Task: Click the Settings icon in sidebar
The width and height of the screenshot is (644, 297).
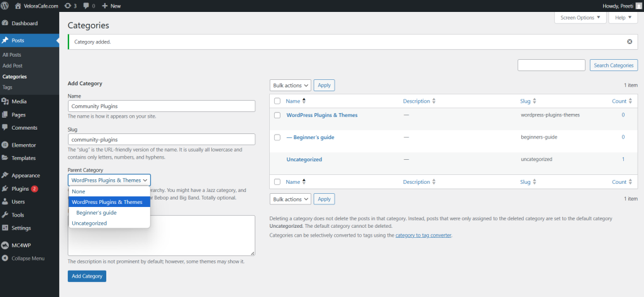Action: point(5,228)
